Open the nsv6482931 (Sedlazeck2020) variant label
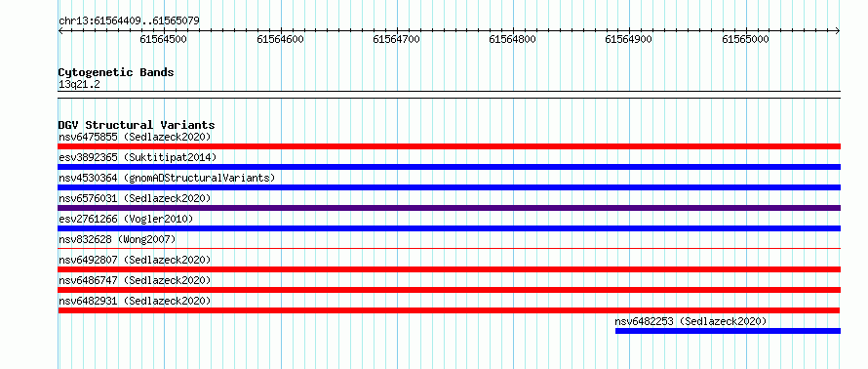 click(x=135, y=301)
